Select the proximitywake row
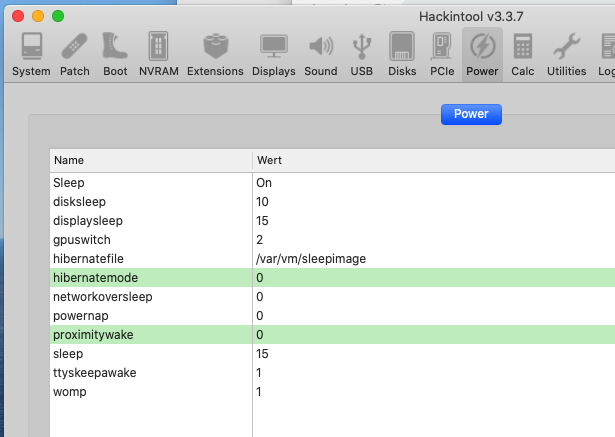615x437 pixels. [x=93, y=335]
